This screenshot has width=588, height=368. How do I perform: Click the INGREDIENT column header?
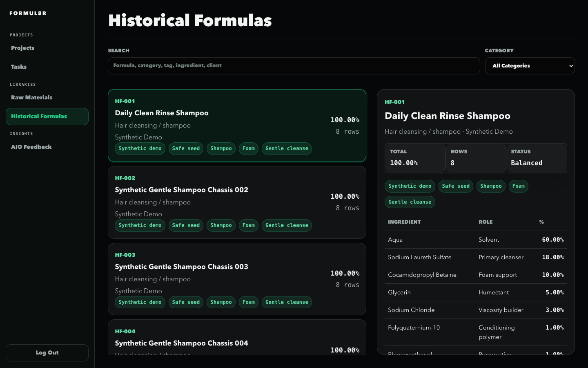(x=404, y=222)
